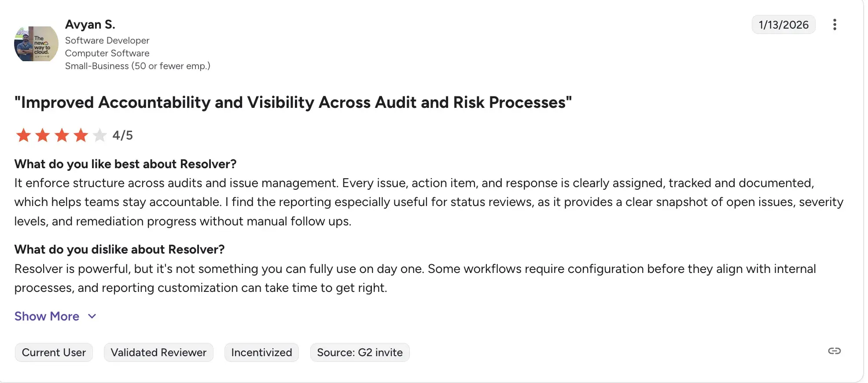Click the 4/5 rating score
This screenshot has width=868, height=383.
122,135
